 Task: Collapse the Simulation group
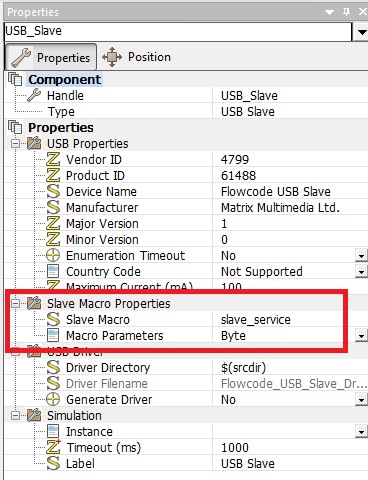[x=15, y=416]
